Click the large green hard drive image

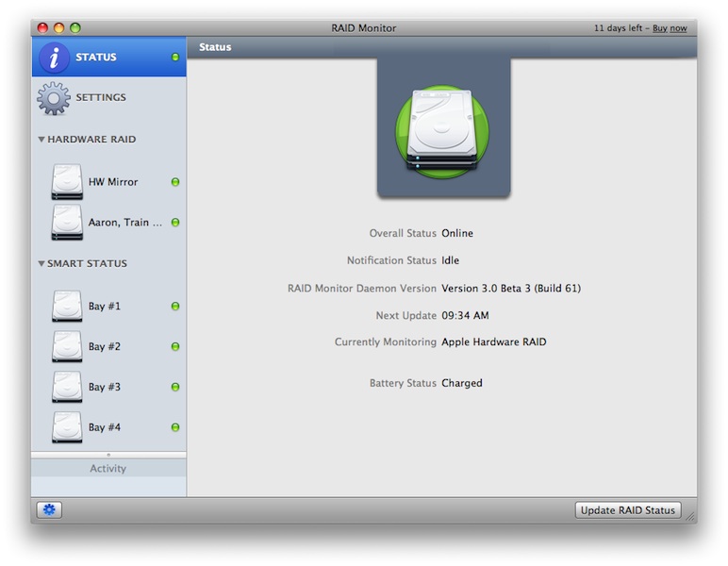(443, 130)
